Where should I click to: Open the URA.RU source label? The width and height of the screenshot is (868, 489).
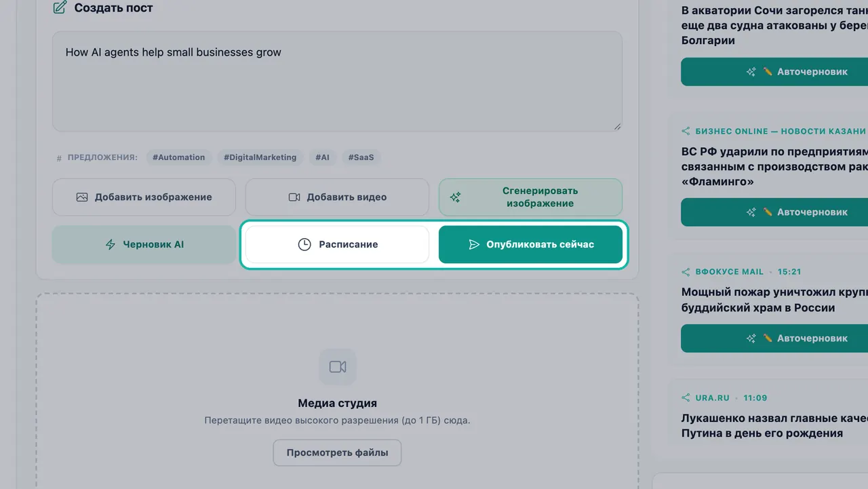(x=712, y=397)
